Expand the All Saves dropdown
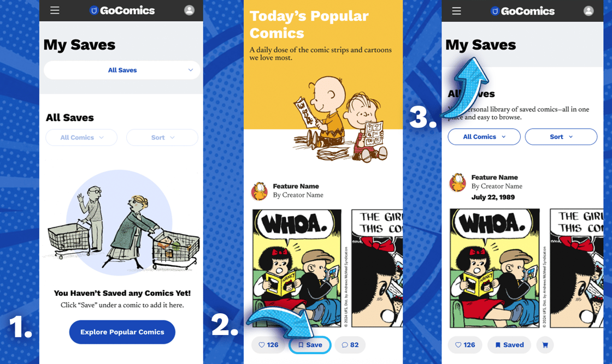This screenshot has height=364, width=612. coord(122,70)
